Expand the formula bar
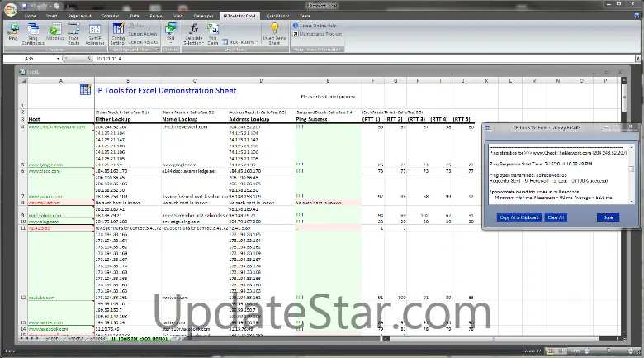 (x=637, y=59)
